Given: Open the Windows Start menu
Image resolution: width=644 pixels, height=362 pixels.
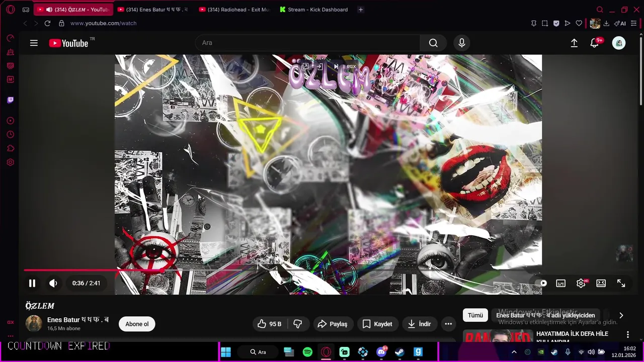Looking at the screenshot, I should click(x=226, y=352).
